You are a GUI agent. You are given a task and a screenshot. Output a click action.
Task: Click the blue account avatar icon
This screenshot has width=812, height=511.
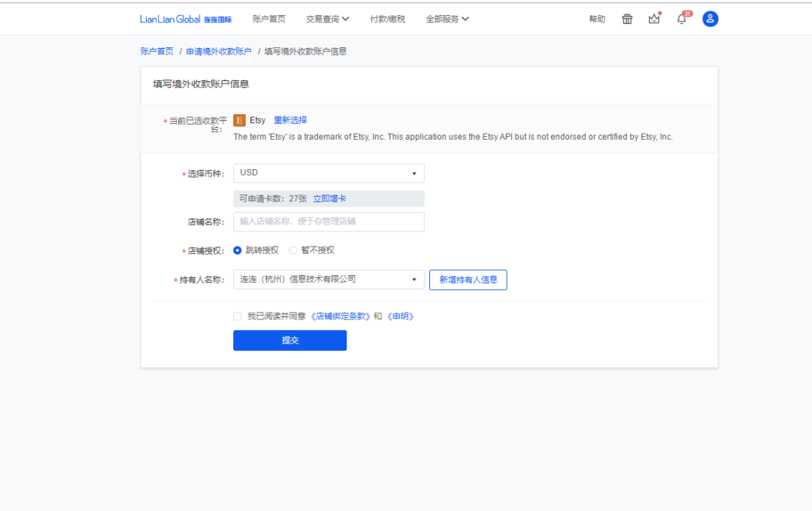pos(710,19)
